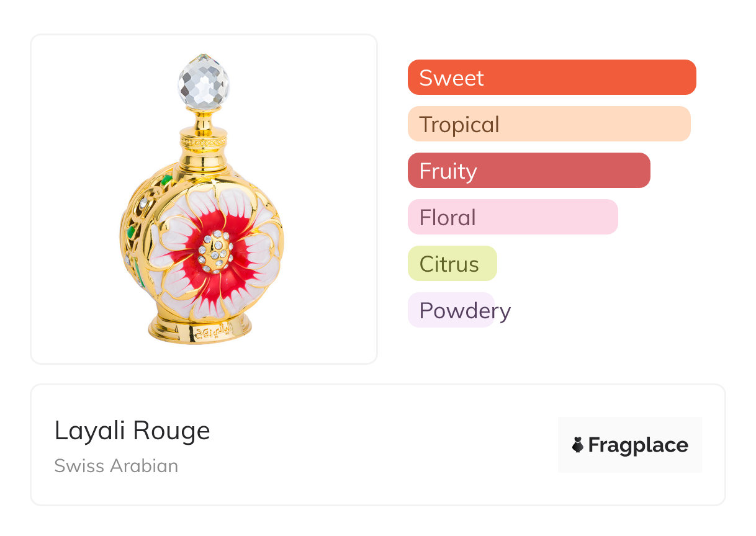Click the word Sweet label
Screen dimensions: 756x536
(451, 78)
